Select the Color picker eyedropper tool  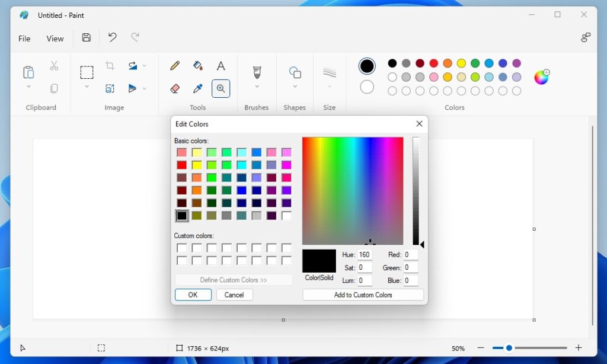point(197,88)
